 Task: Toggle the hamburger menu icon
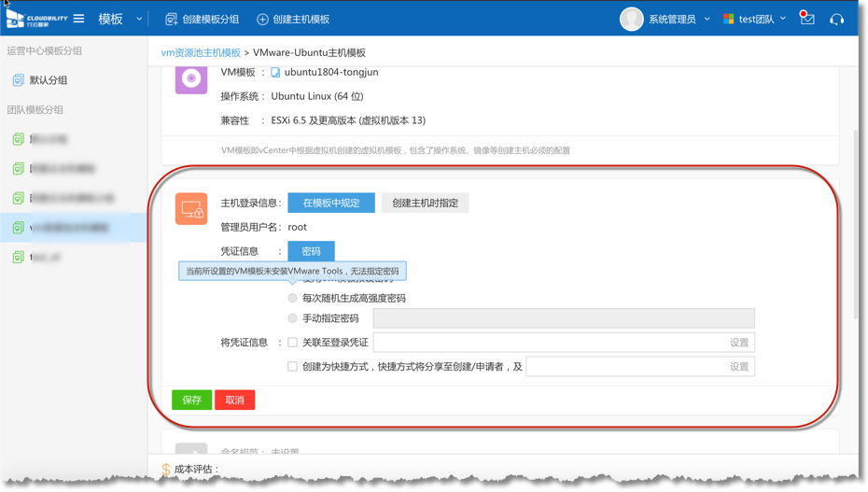coord(79,19)
